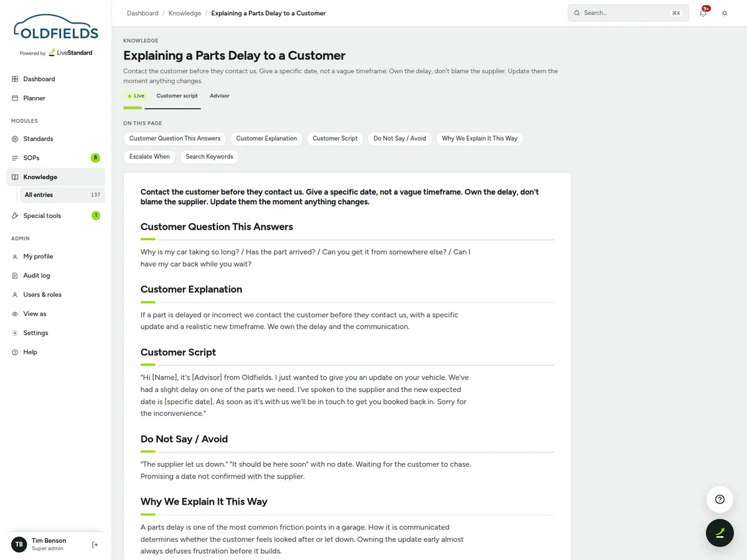Viewport: 747px width, 560px height.
Task: Click the Knowledge breadcrumb link
Action: 185,13
